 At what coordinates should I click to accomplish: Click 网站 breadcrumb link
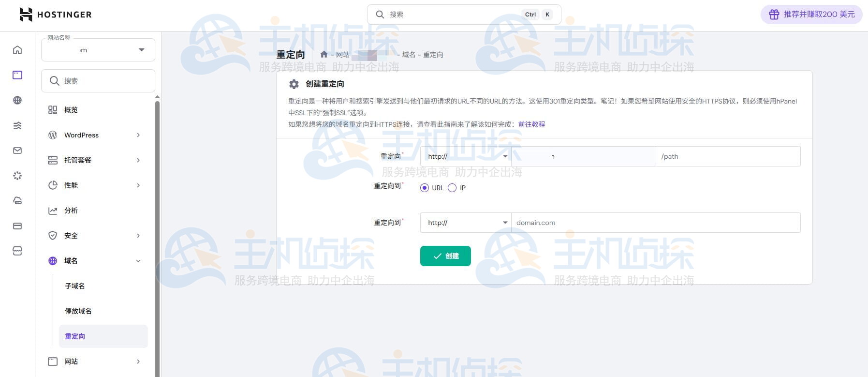tap(343, 55)
